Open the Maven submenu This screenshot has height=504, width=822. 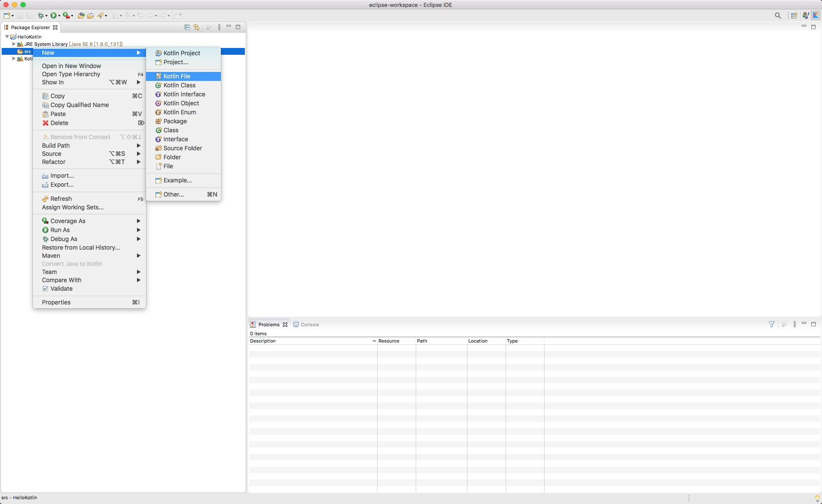[x=89, y=256]
